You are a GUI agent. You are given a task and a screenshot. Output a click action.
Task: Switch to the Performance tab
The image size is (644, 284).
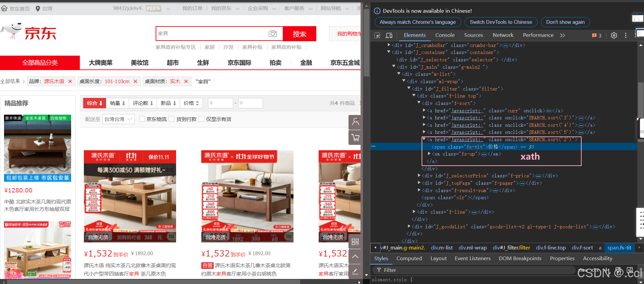click(538, 35)
